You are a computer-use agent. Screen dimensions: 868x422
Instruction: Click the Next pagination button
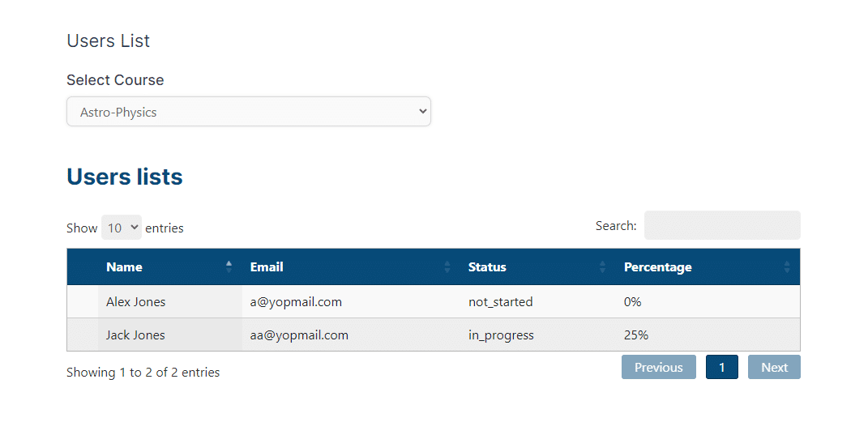pyautogui.click(x=775, y=367)
